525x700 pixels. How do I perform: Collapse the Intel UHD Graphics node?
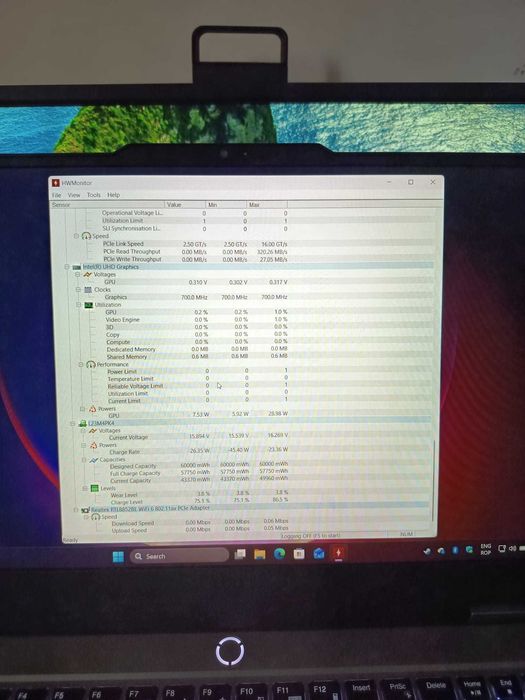coord(67,267)
